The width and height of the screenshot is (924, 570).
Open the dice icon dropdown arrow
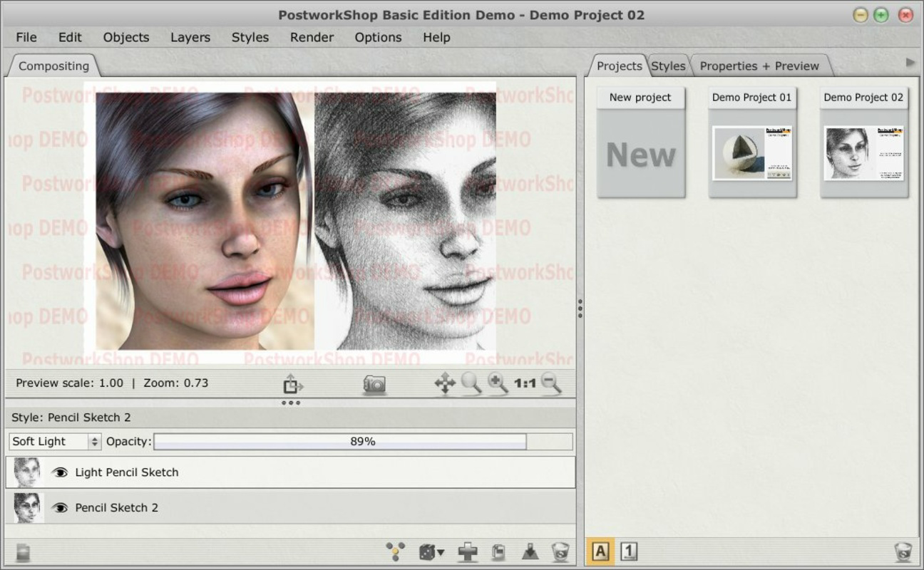pyautogui.click(x=441, y=552)
